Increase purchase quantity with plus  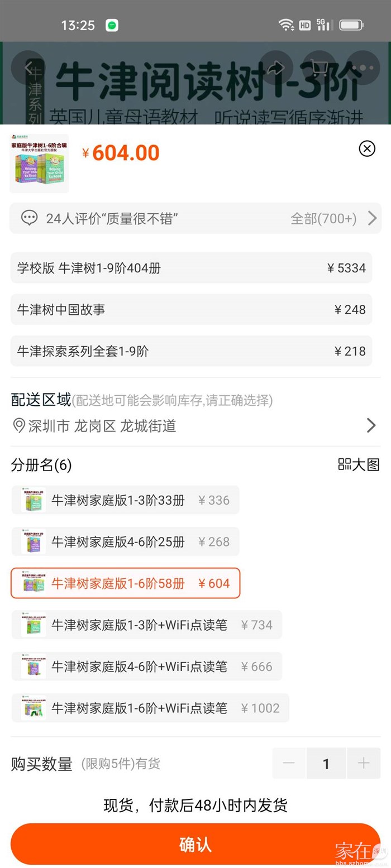364,763
